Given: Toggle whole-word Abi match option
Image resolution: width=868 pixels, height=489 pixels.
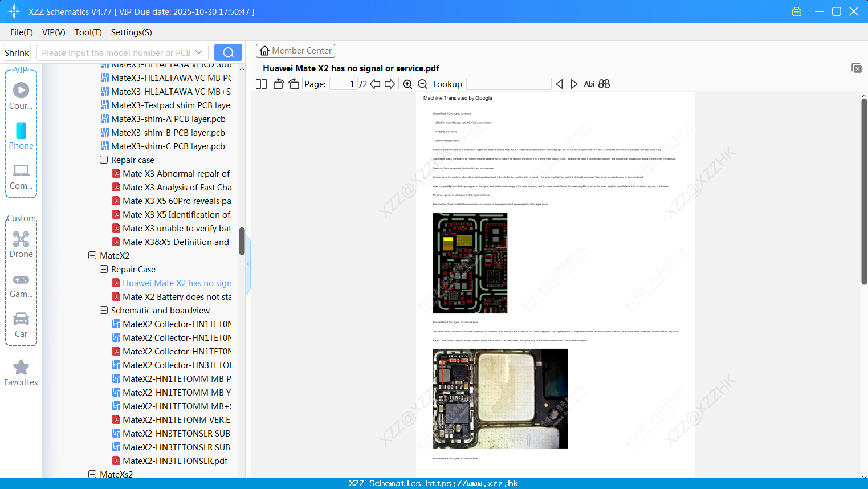Looking at the screenshot, I should (589, 84).
